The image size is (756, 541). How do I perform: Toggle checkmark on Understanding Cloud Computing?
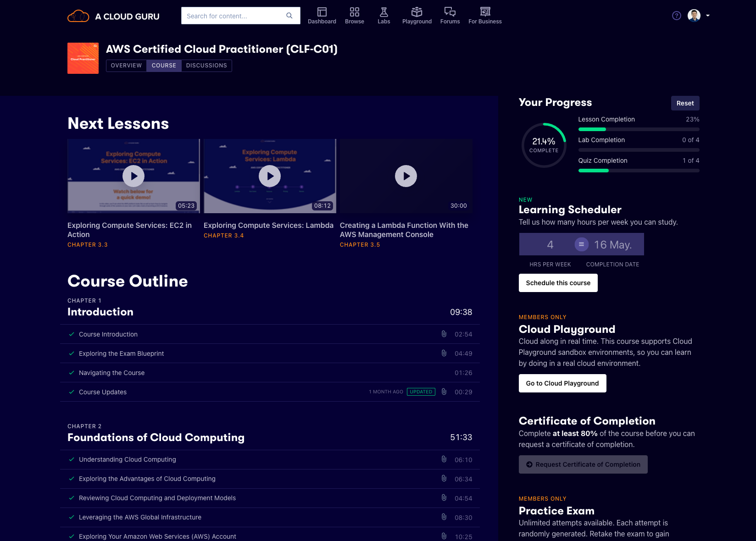(72, 459)
